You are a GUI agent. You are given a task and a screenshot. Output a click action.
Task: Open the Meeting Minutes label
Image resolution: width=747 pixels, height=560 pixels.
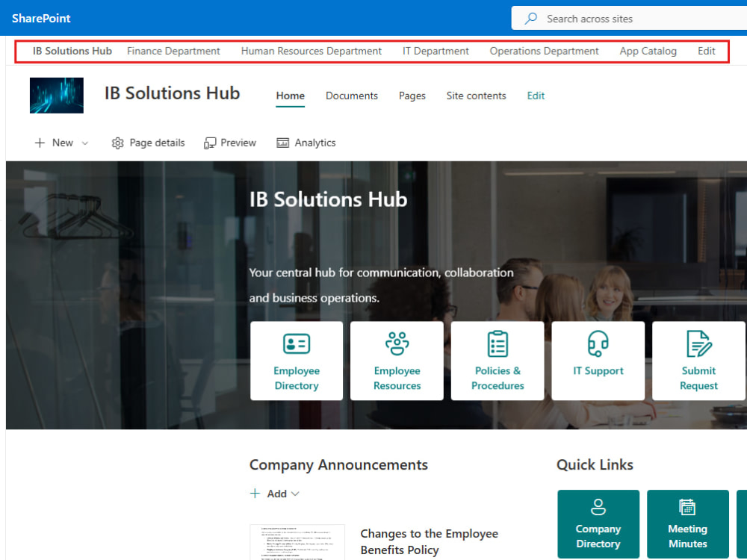(x=687, y=536)
